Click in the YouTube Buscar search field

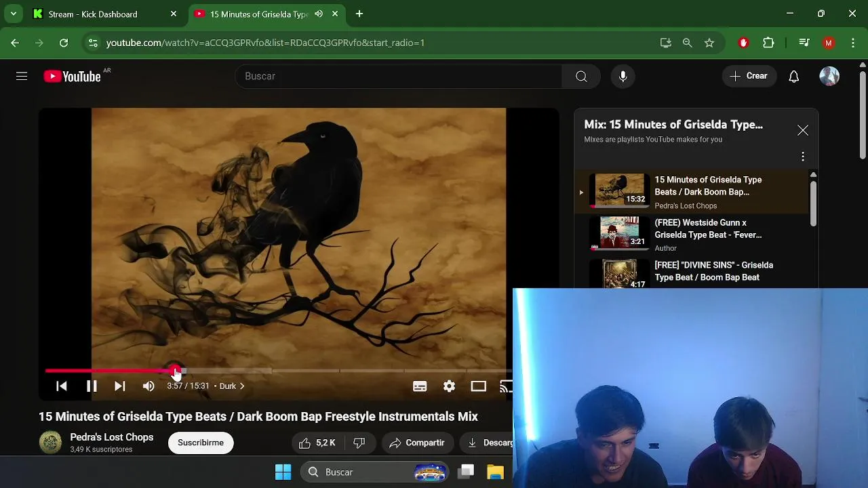(x=399, y=77)
